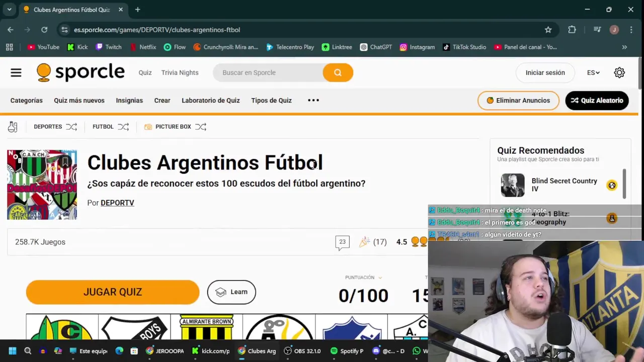Click the quiz thumbnail with club shields
This screenshot has width=644, height=362.
click(x=42, y=185)
